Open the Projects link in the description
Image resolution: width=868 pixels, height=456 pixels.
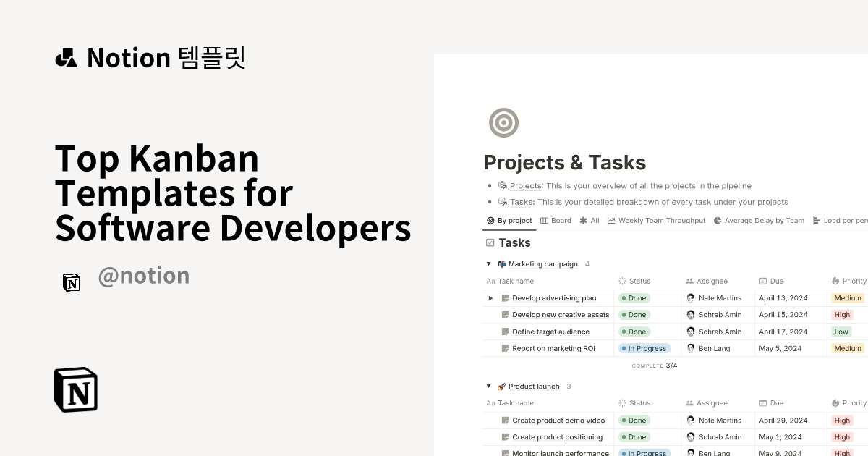coord(524,185)
